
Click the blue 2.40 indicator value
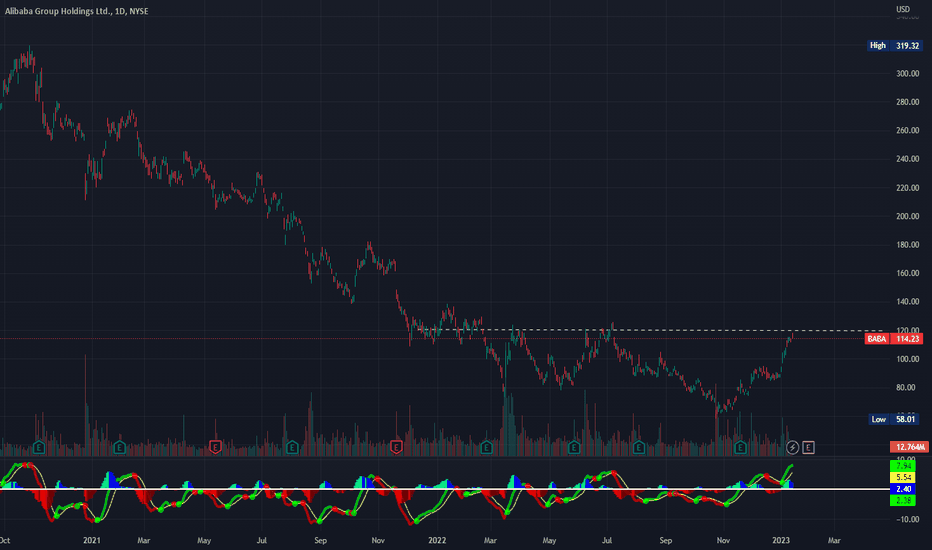click(x=903, y=489)
